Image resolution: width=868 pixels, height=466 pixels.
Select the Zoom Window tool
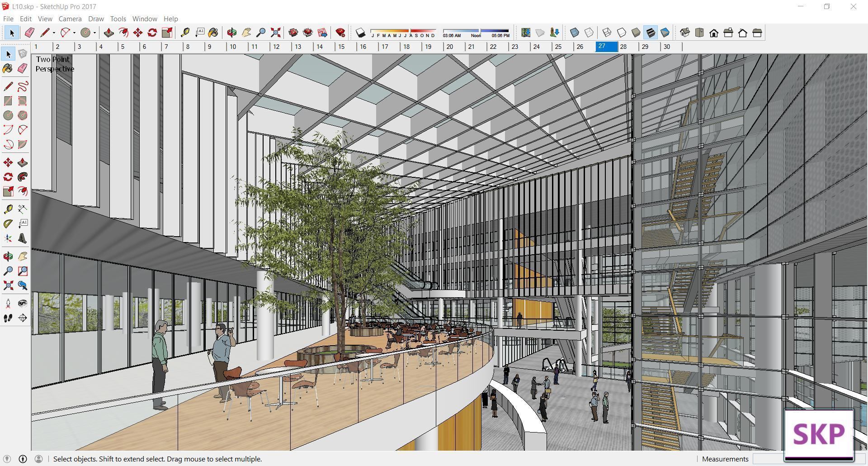(x=23, y=271)
